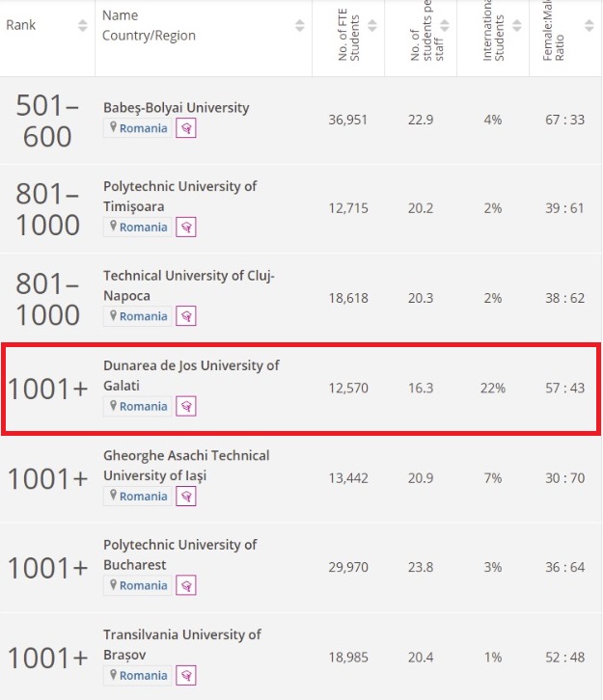Click graduation cap icon for Polytechnic University of Timișoara

186,228
